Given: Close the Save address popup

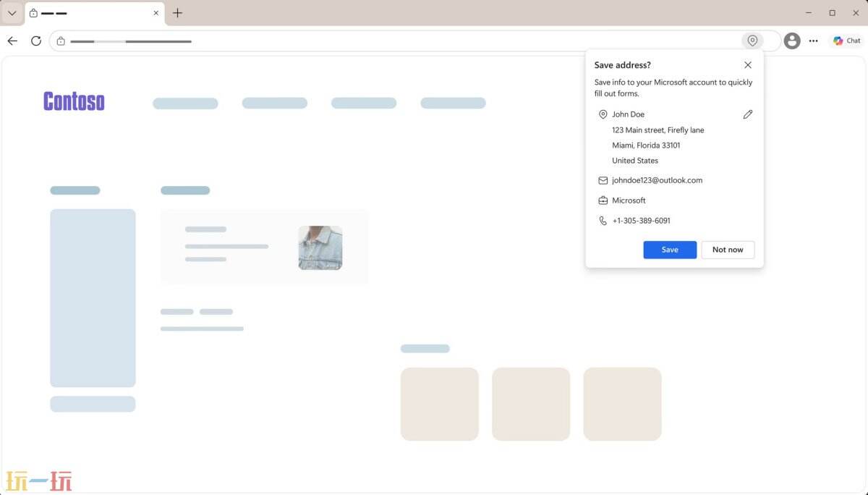Looking at the screenshot, I should click(x=748, y=65).
